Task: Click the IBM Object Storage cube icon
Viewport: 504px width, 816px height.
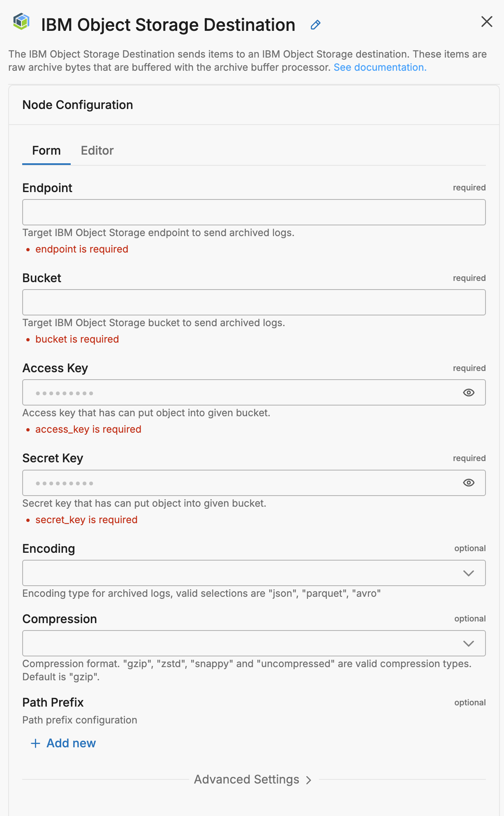Action: point(21,21)
